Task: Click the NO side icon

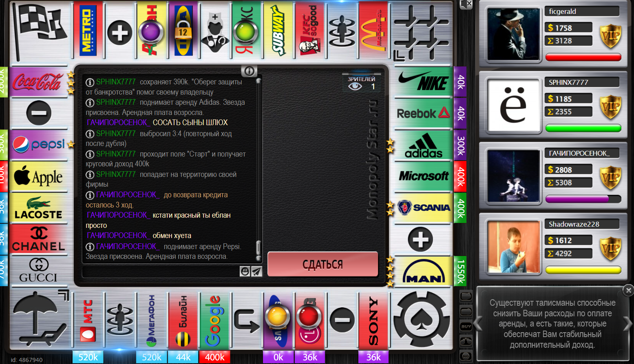Action: click(466, 356)
